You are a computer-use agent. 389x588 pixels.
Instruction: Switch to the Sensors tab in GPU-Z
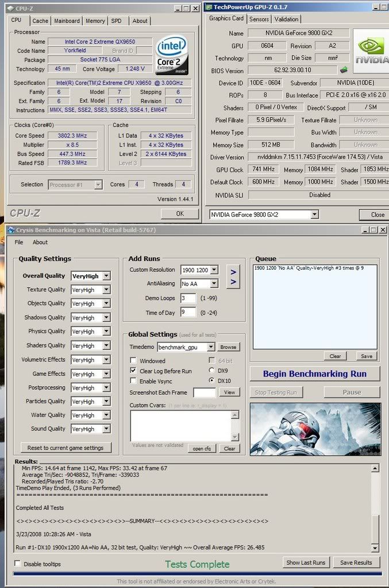click(259, 19)
